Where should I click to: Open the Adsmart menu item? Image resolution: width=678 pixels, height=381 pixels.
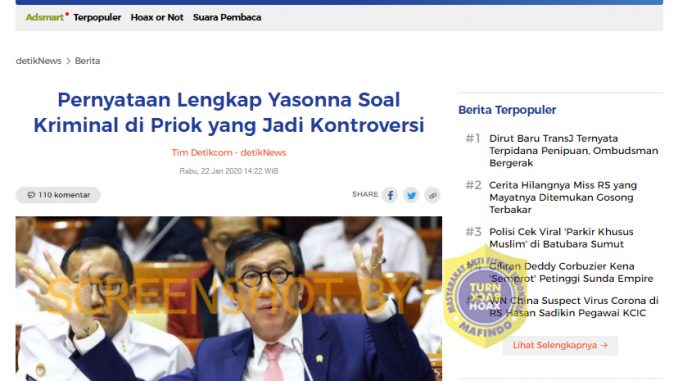tap(45, 17)
